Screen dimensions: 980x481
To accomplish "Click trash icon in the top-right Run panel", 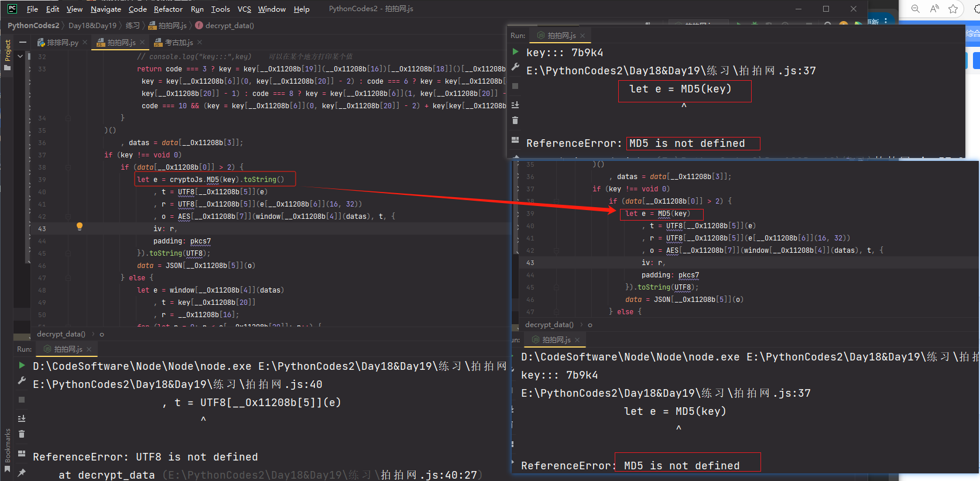I will pos(515,120).
